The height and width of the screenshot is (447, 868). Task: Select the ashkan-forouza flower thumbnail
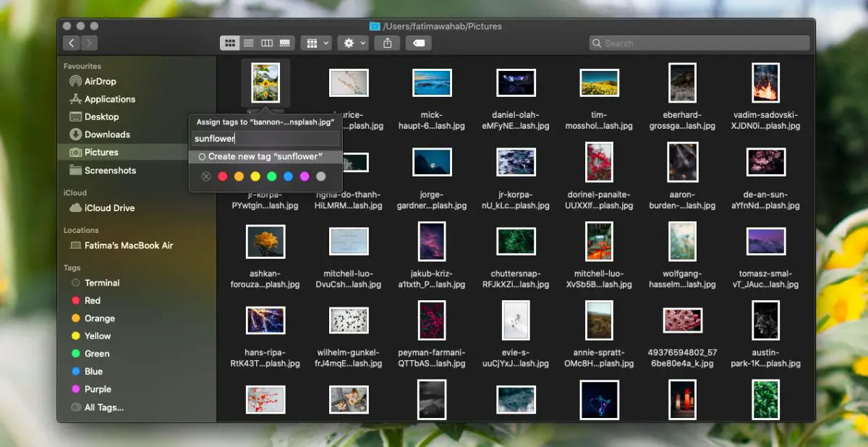coord(265,242)
